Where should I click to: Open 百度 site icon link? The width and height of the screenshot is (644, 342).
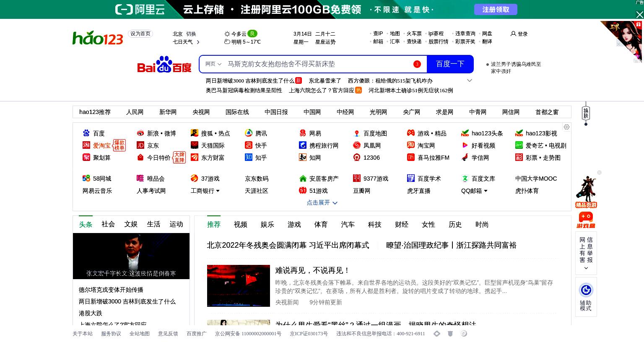tap(86, 133)
